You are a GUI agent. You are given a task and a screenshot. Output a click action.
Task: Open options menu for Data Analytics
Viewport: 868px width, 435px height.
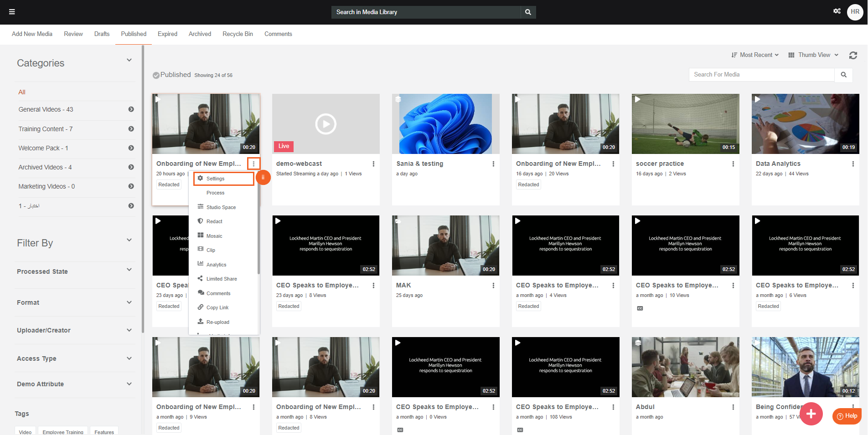click(x=853, y=164)
